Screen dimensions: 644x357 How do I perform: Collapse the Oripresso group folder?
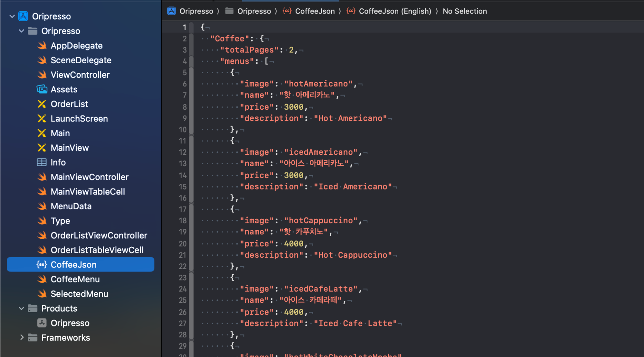click(x=22, y=31)
